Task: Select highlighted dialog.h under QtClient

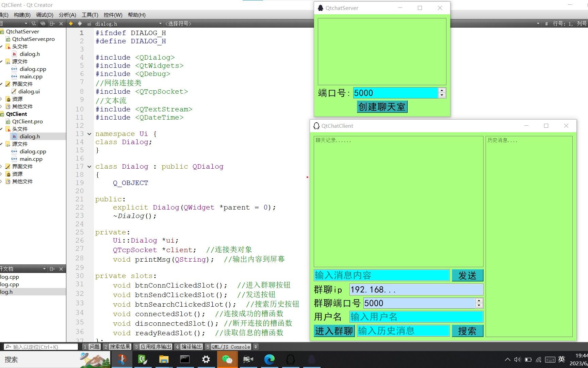Action: point(30,136)
